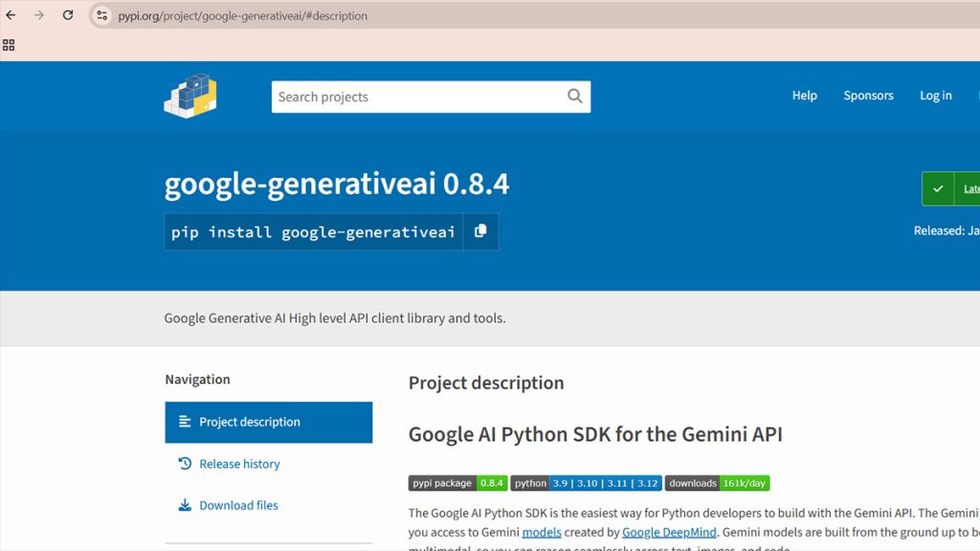Screen dimensions: 980x551
Task: Click the python versions badge
Action: 587,483
